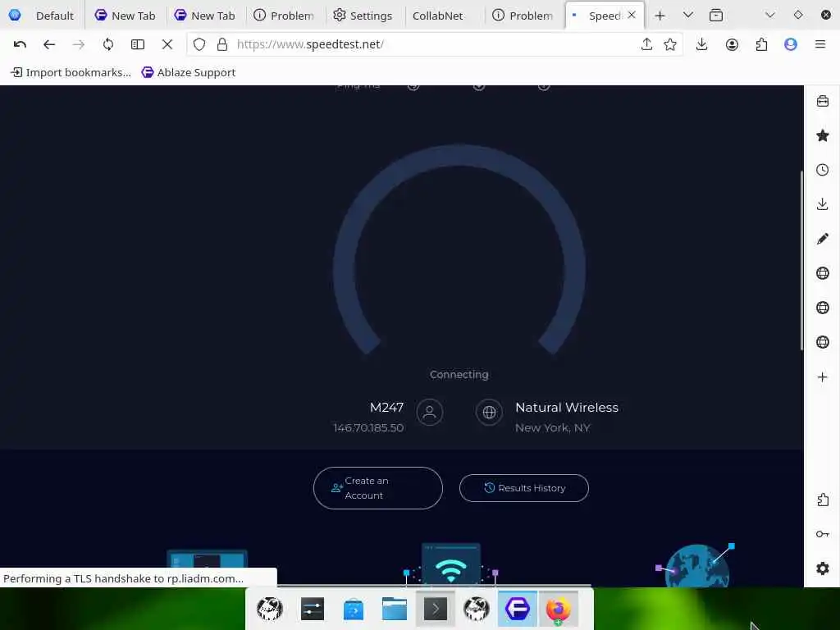Open the tab manager box icon
The width and height of the screenshot is (840, 630).
716,16
